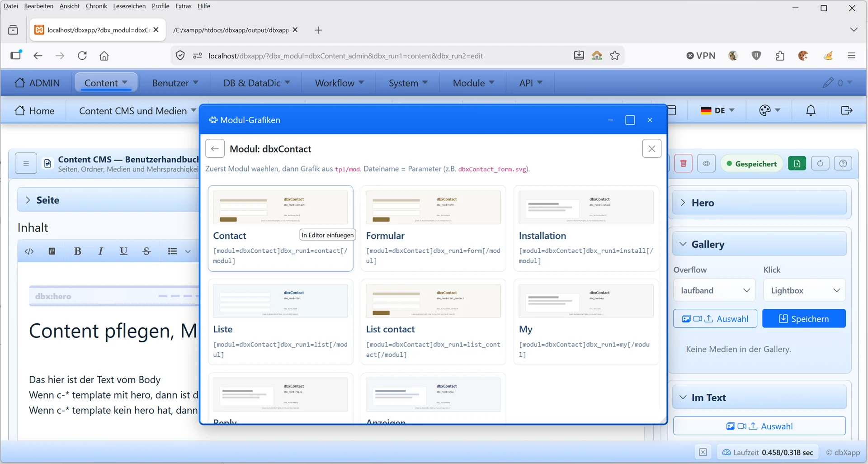Click the hamburger menu in Content CMS panel

click(26, 164)
